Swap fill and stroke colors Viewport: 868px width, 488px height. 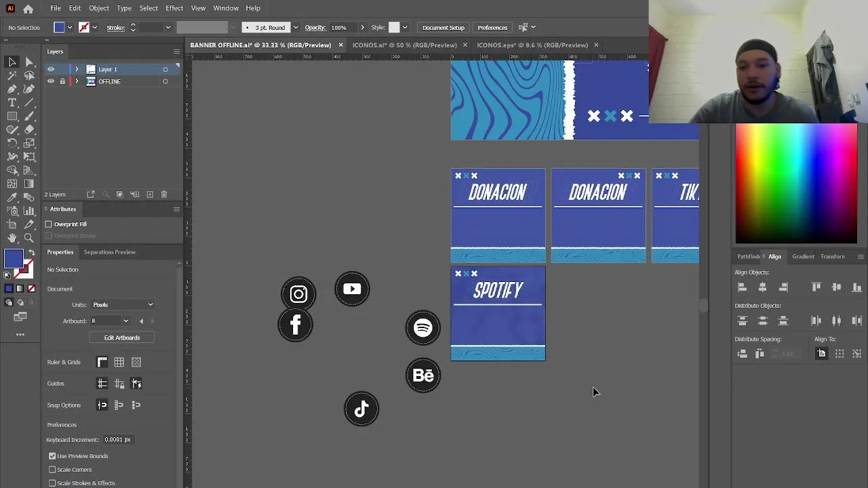(x=31, y=252)
